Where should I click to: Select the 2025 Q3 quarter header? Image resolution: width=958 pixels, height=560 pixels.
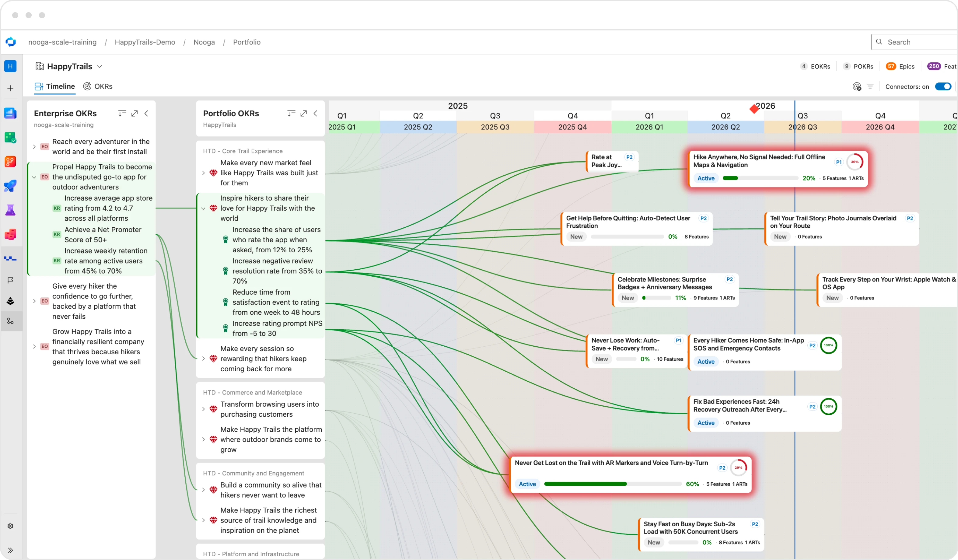[x=495, y=127]
